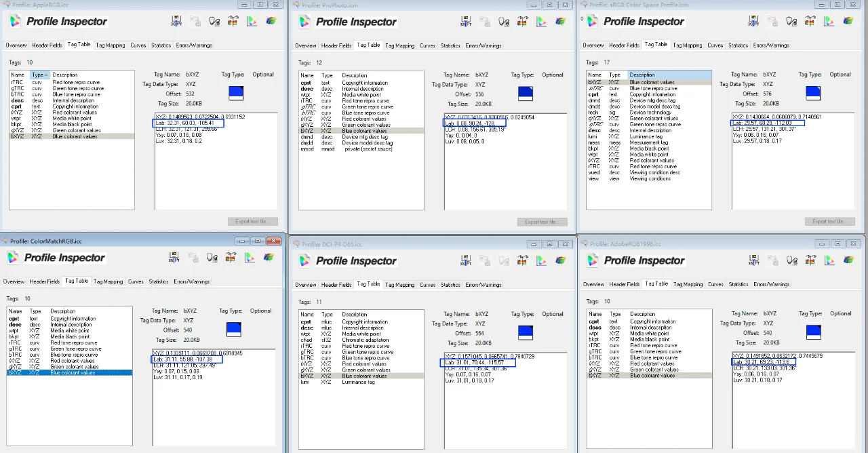This screenshot has width=868, height=453.
Task: Open the stethoscope tool in ColorMatchRGB window
Action: (212, 257)
